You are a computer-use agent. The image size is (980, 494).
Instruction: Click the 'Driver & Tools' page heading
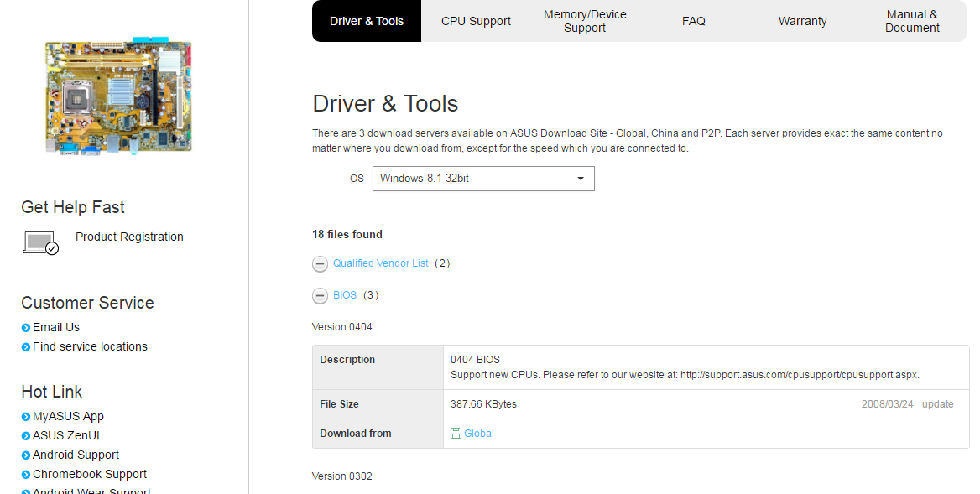(385, 104)
